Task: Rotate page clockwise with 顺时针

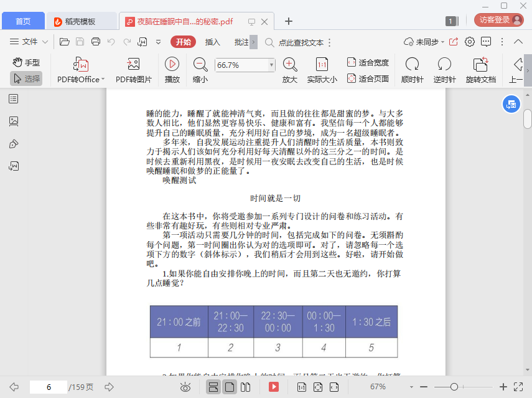Action: [412, 64]
